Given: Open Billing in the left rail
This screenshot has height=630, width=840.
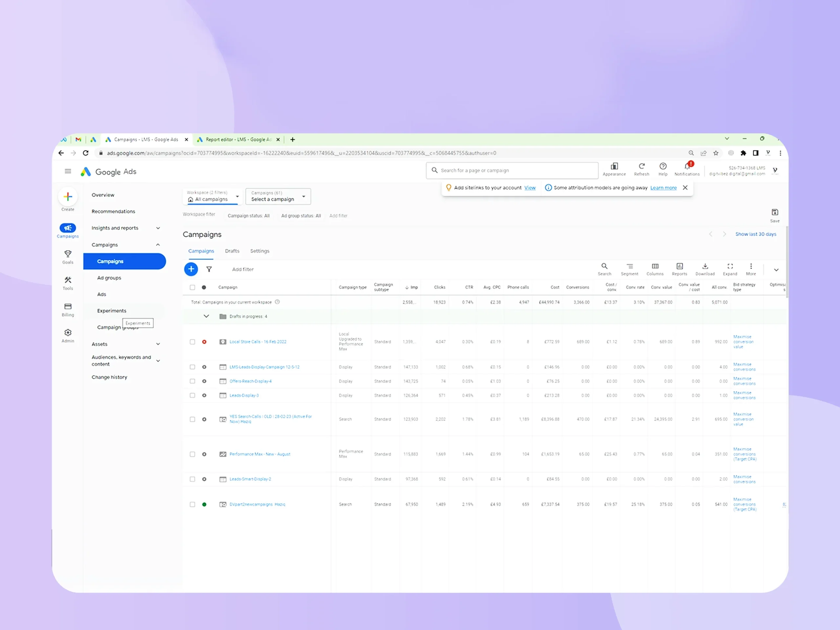Looking at the screenshot, I should click(68, 306).
